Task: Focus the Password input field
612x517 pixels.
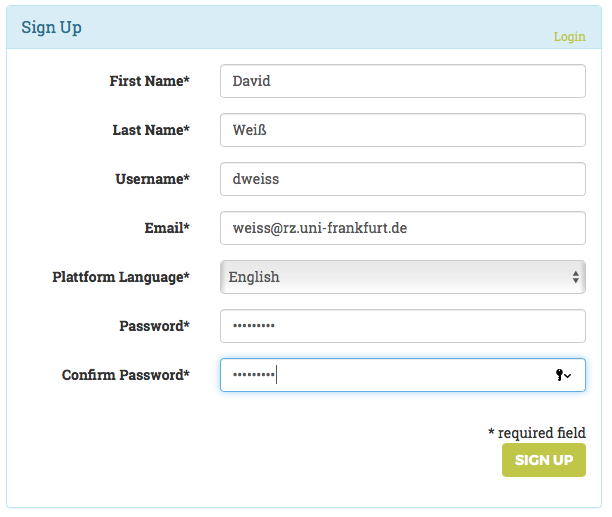Action: point(402,326)
